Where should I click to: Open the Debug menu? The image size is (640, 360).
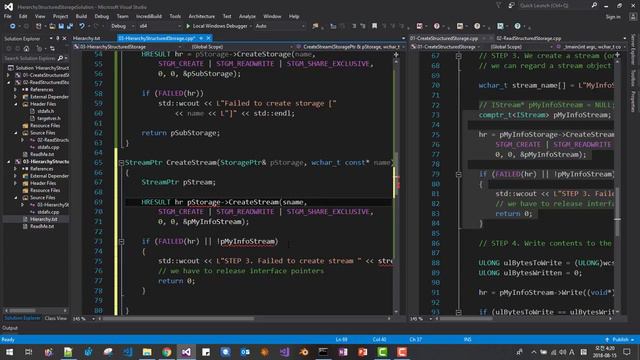pyautogui.click(x=102, y=16)
